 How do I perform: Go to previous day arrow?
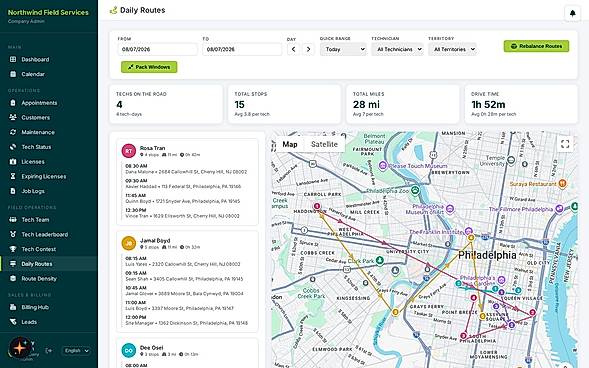point(293,49)
